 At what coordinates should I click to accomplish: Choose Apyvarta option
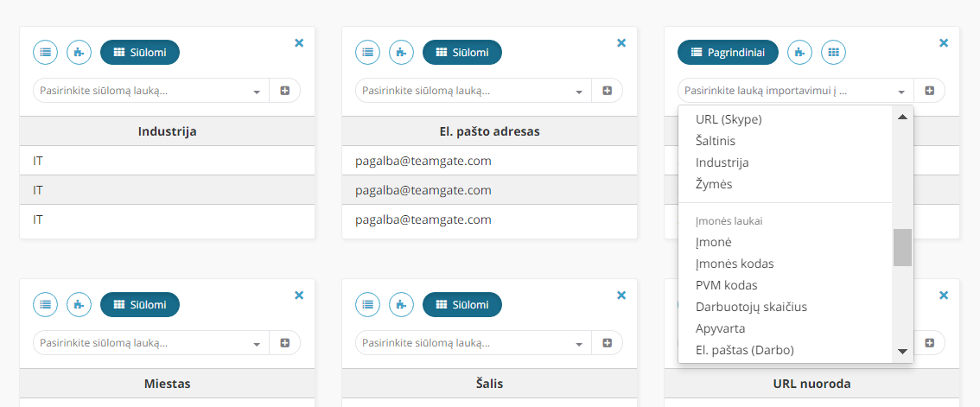pyautogui.click(x=786, y=329)
